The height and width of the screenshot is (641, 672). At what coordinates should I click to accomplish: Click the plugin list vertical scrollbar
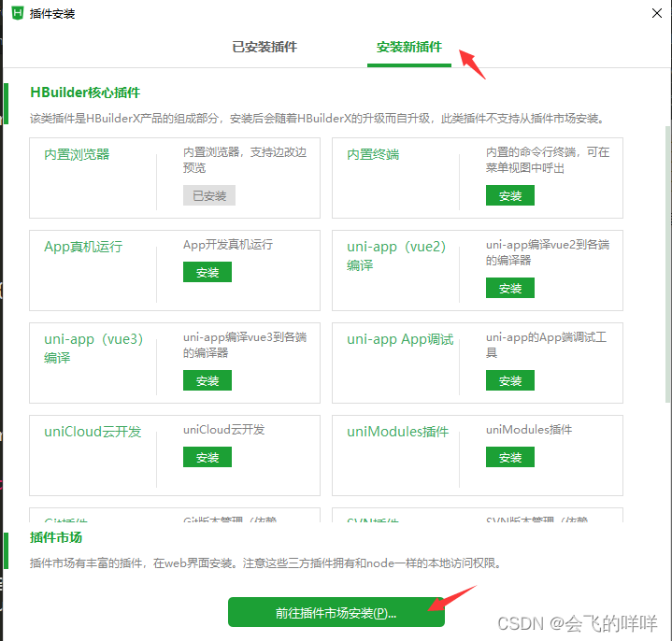[x=667, y=264]
